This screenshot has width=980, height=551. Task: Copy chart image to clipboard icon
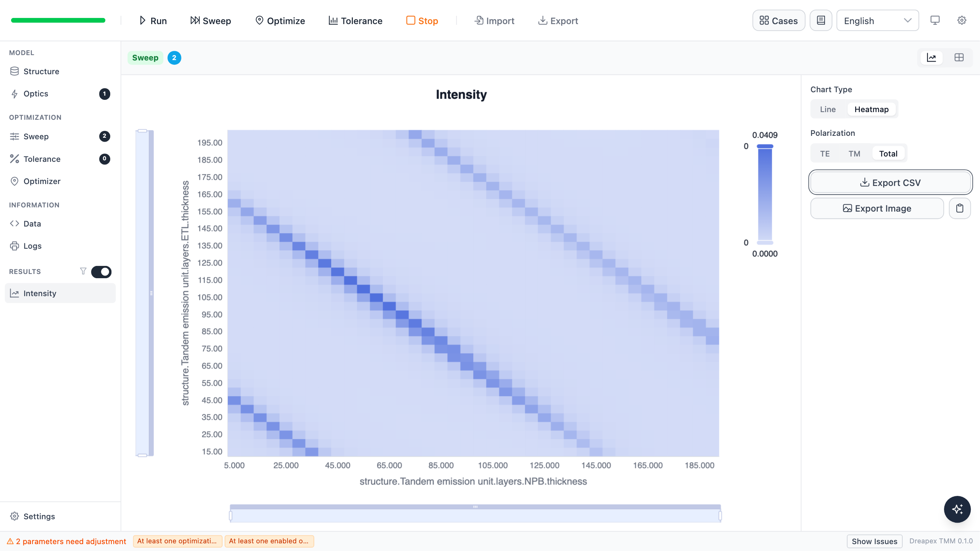(x=960, y=209)
